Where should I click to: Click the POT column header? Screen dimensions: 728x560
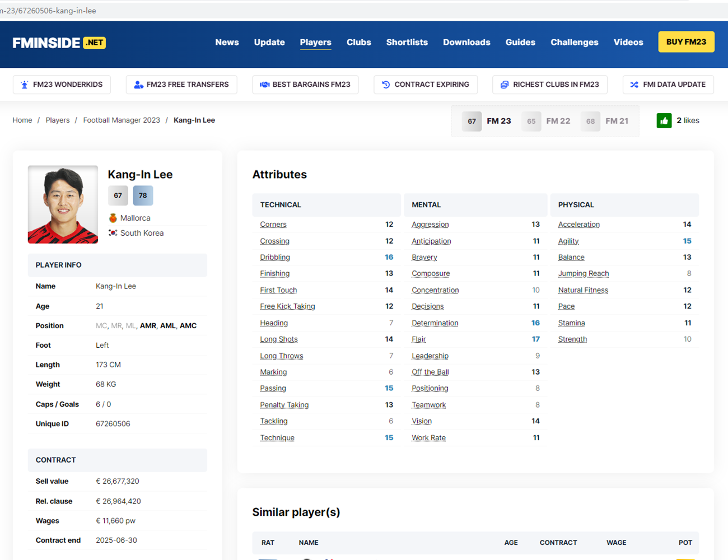click(685, 543)
